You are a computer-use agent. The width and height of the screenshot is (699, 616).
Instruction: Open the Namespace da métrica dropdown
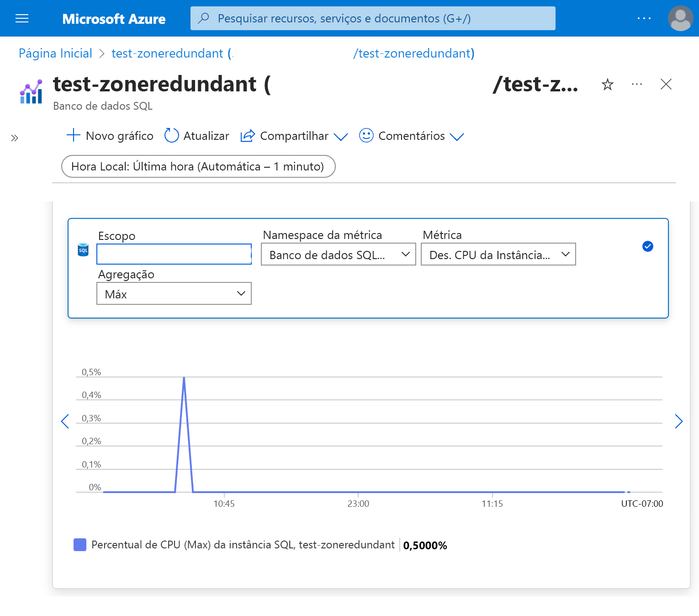click(338, 255)
